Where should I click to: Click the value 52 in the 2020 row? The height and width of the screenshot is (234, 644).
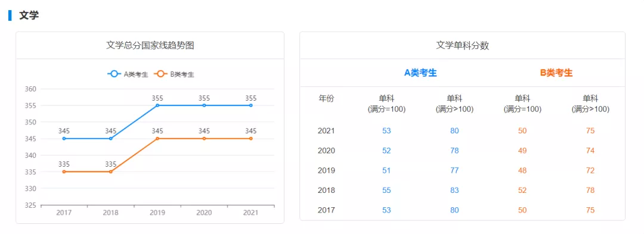(x=386, y=151)
